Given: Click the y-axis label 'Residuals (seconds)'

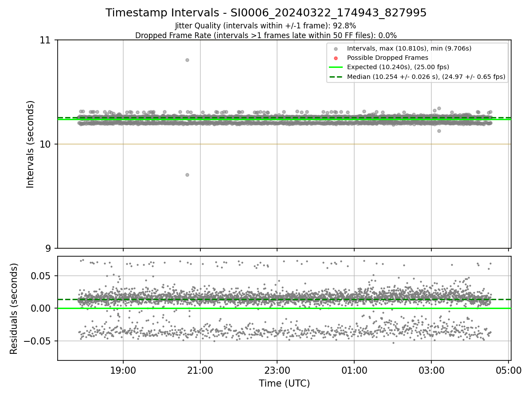Looking at the screenshot, I should coord(14,309).
